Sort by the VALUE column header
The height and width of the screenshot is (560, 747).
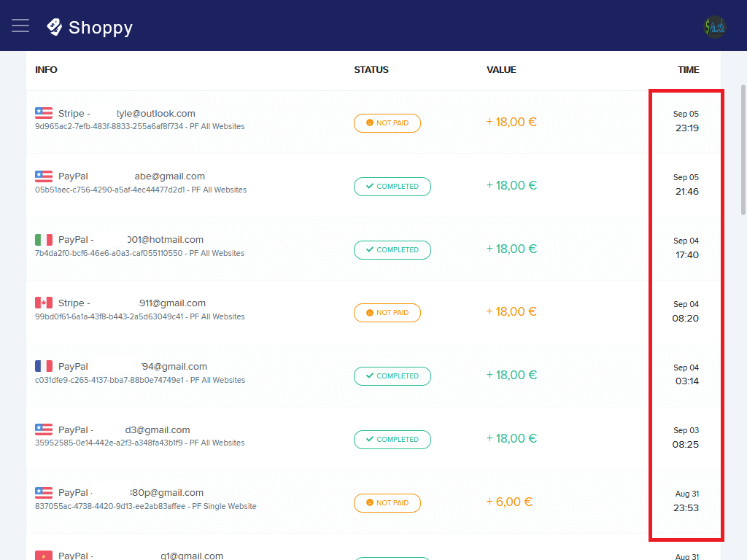pyautogui.click(x=501, y=70)
